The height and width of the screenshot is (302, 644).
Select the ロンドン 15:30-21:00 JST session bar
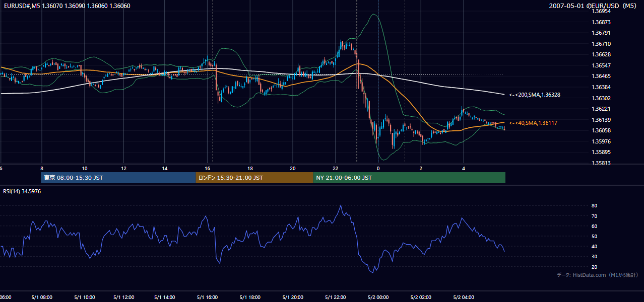[x=254, y=178]
